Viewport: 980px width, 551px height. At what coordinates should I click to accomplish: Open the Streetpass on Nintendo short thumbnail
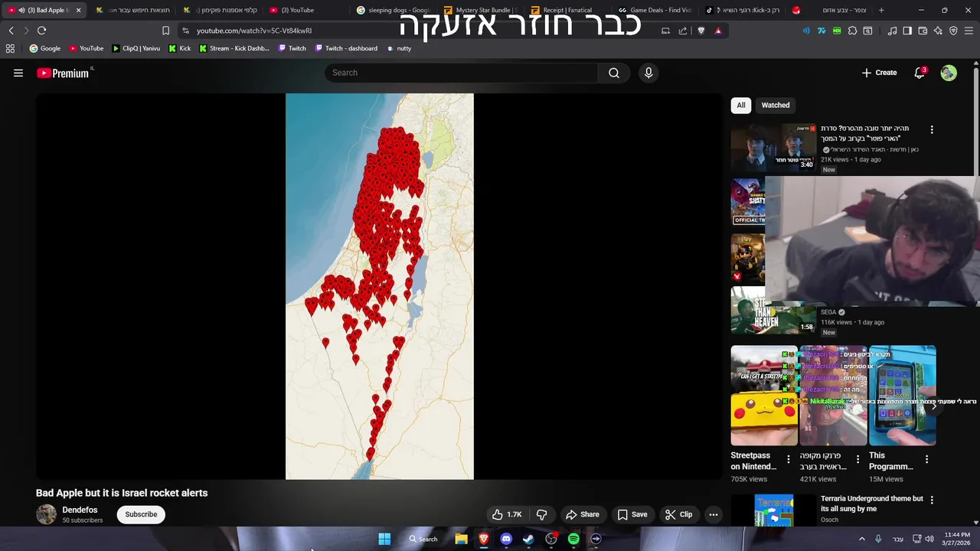pyautogui.click(x=764, y=396)
